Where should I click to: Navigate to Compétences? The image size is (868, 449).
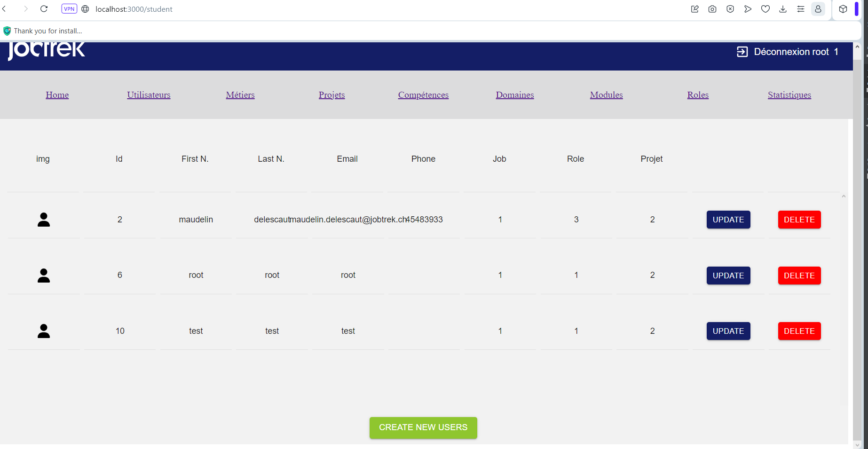[x=423, y=95]
